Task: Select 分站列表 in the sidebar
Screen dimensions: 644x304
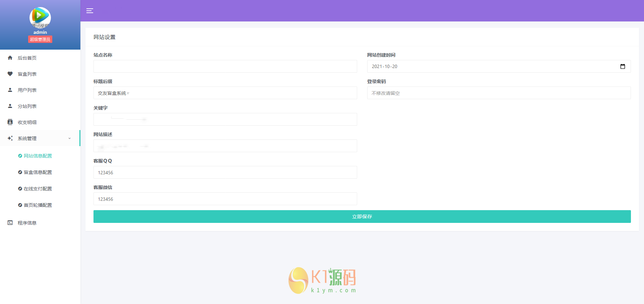Action: 40,106
